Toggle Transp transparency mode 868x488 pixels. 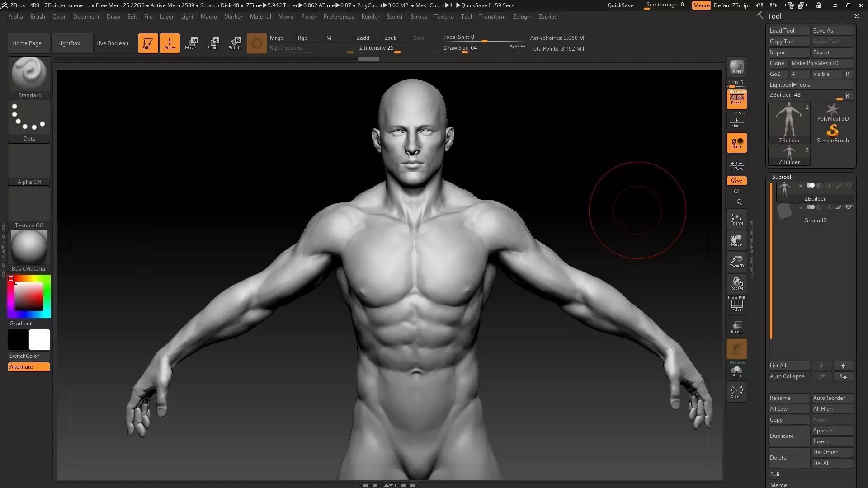tap(736, 327)
